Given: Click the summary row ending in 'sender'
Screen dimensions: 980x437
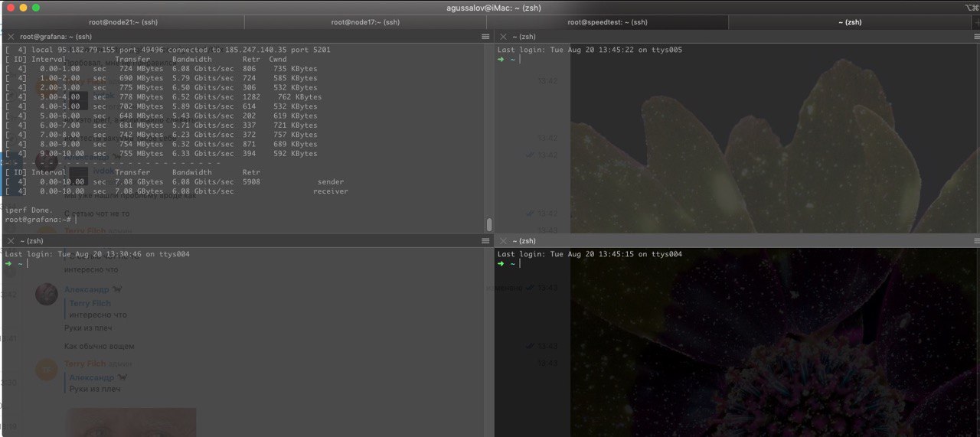Looking at the screenshot, I should (x=175, y=182).
